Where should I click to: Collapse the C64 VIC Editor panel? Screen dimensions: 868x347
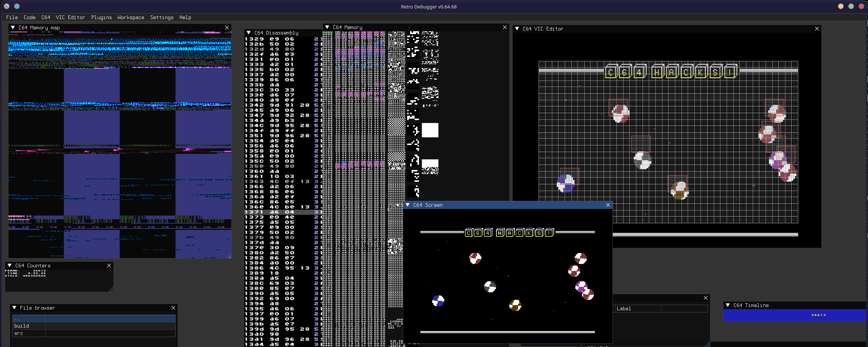(x=517, y=29)
